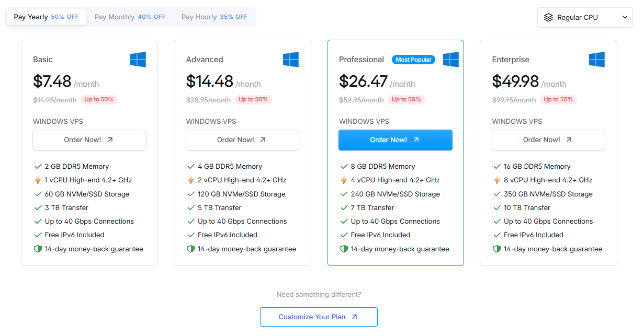Click the Most Popular badge
644x336 pixels.
(413, 60)
